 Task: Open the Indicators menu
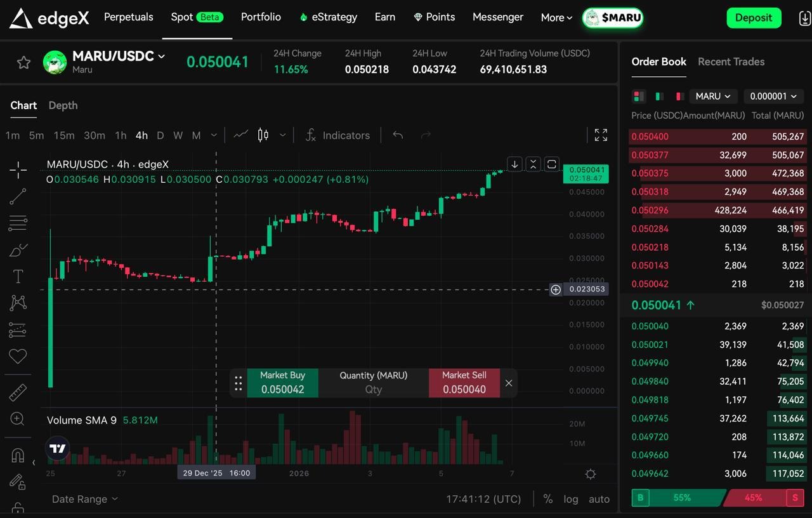(x=337, y=135)
